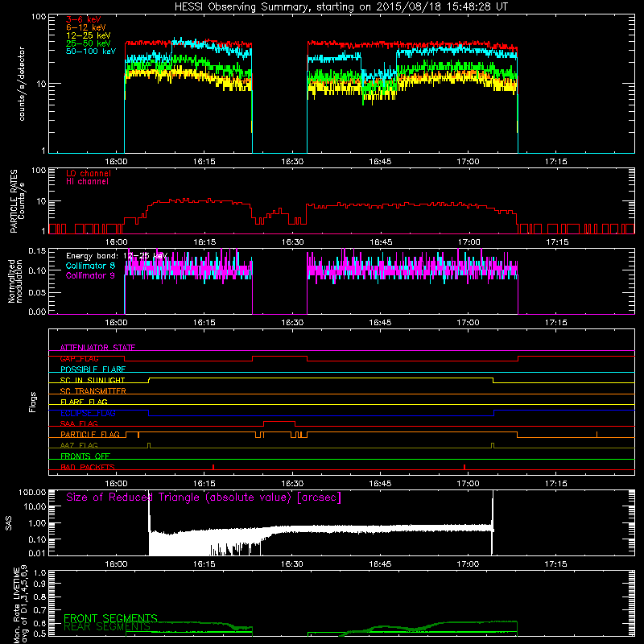The width and height of the screenshot is (644, 644).
Task: Select the 'Collimator 9' legend entry
Action: click(90, 275)
